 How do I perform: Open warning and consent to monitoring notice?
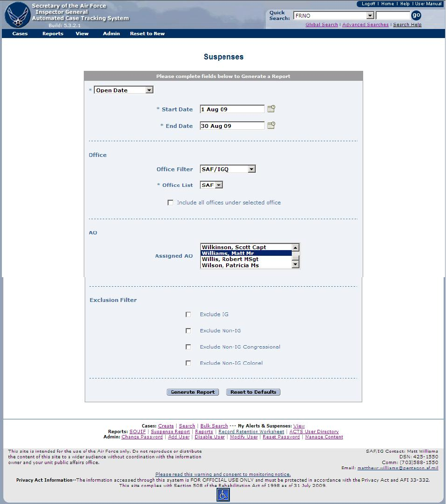tap(223, 475)
